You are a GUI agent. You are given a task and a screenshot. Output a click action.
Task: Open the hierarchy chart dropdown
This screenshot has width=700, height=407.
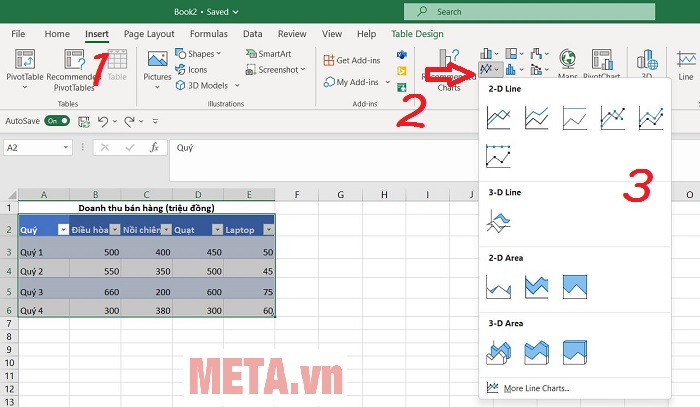pos(515,54)
